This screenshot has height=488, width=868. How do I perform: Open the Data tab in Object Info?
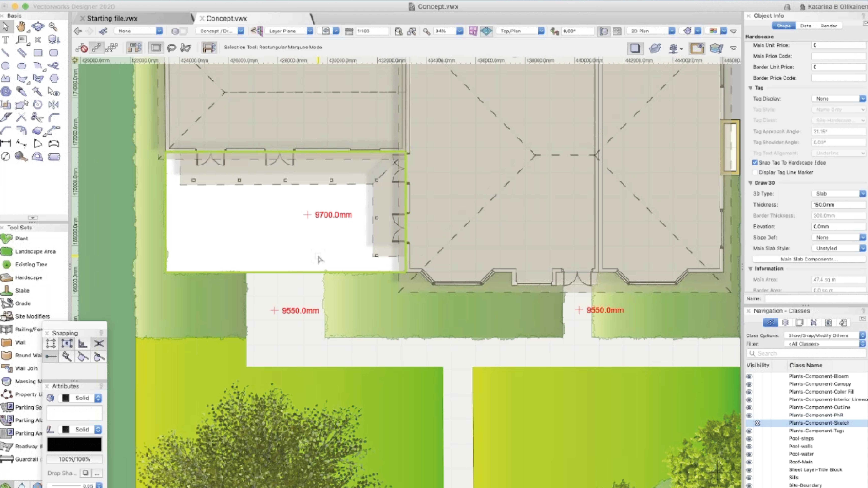point(806,26)
